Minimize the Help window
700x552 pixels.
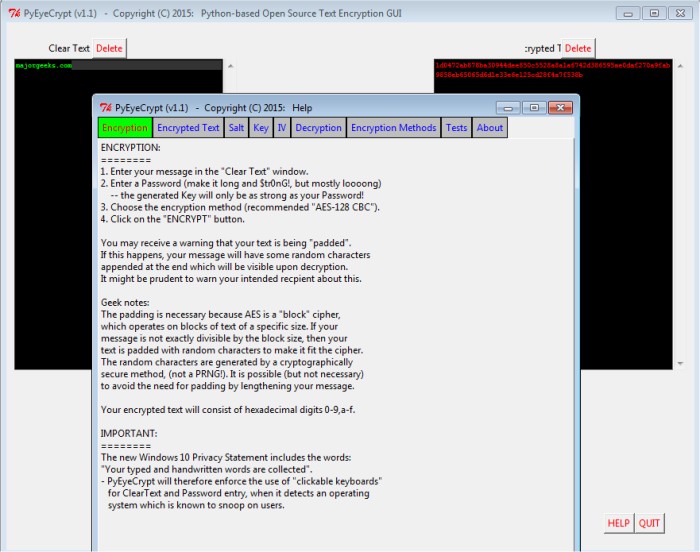point(508,108)
